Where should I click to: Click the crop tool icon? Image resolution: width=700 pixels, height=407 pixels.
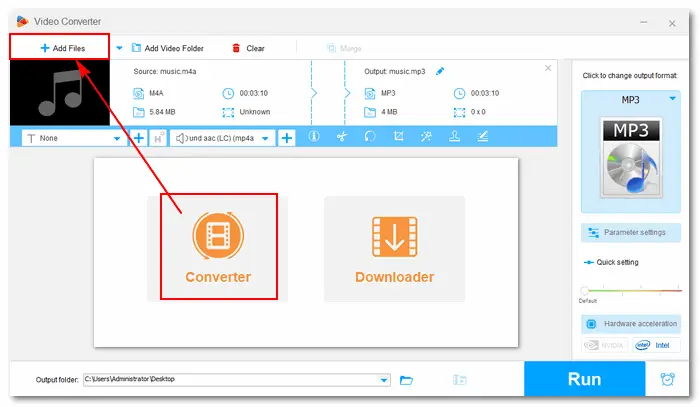coord(398,138)
